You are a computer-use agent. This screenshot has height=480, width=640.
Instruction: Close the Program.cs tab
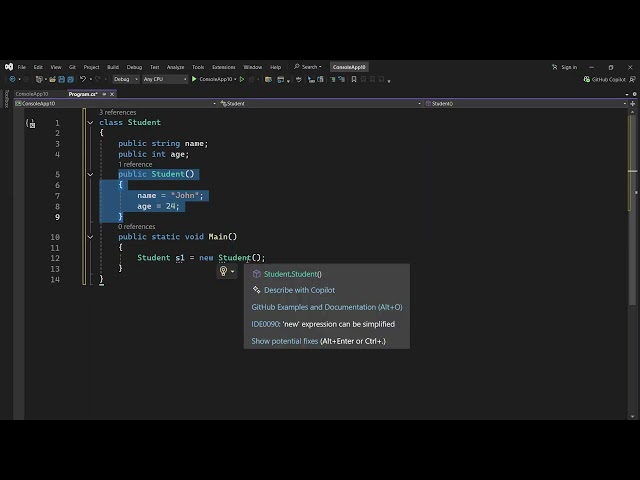[x=112, y=94]
